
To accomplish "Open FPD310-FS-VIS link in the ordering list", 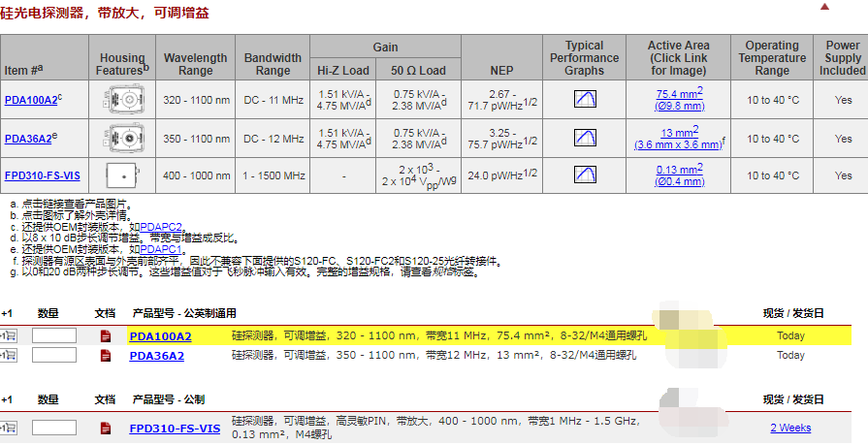I will pyautogui.click(x=175, y=429).
